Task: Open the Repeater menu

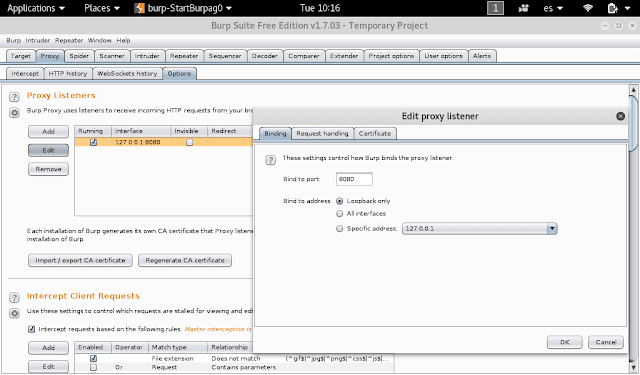Action: [69, 40]
